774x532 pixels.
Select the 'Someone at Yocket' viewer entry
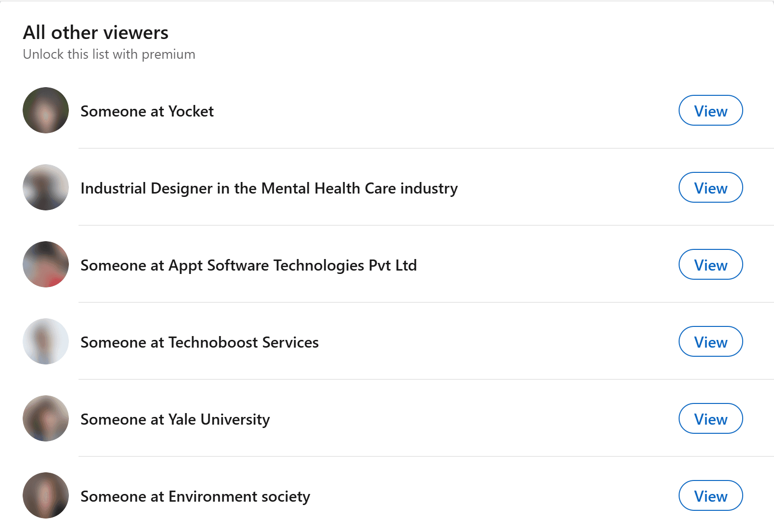pos(147,111)
